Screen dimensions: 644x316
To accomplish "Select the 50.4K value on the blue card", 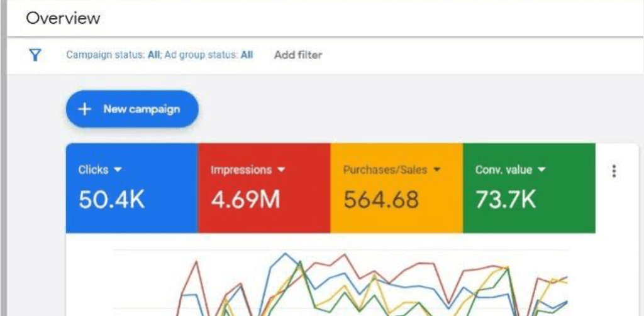I will click(x=111, y=199).
